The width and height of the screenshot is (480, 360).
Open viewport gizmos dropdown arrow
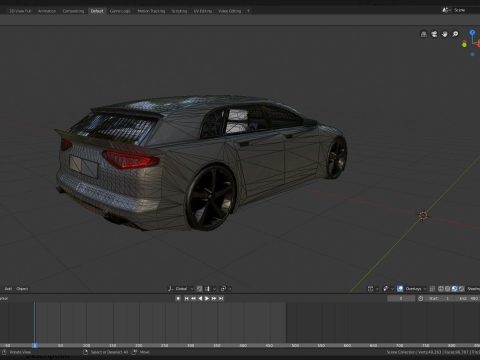point(392,289)
